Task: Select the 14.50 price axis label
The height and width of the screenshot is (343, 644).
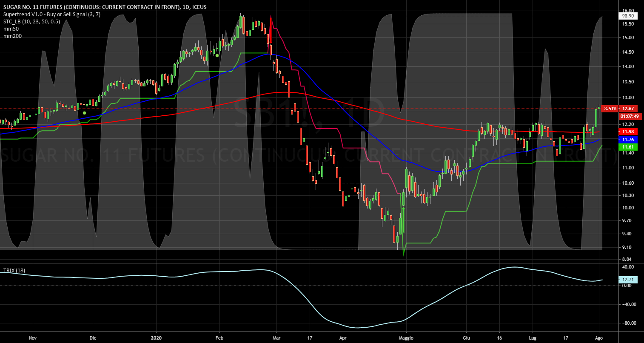Action: (x=628, y=52)
